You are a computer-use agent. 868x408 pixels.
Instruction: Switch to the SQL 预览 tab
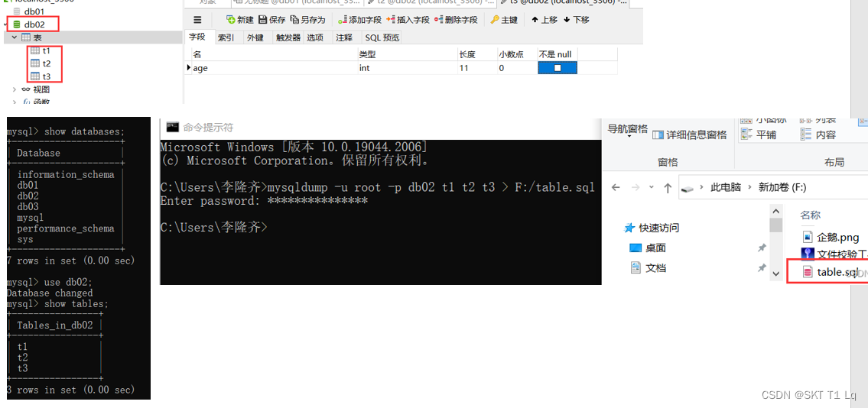382,37
